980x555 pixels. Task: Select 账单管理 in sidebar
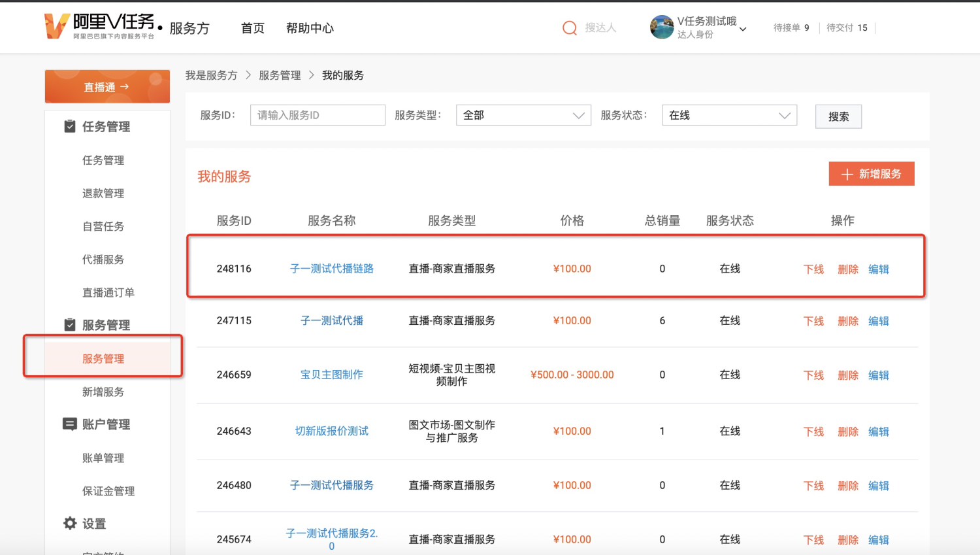click(x=103, y=458)
